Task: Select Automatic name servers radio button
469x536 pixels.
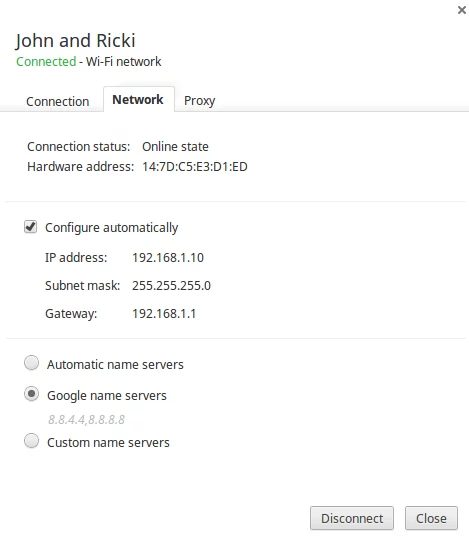Action: [x=31, y=363]
